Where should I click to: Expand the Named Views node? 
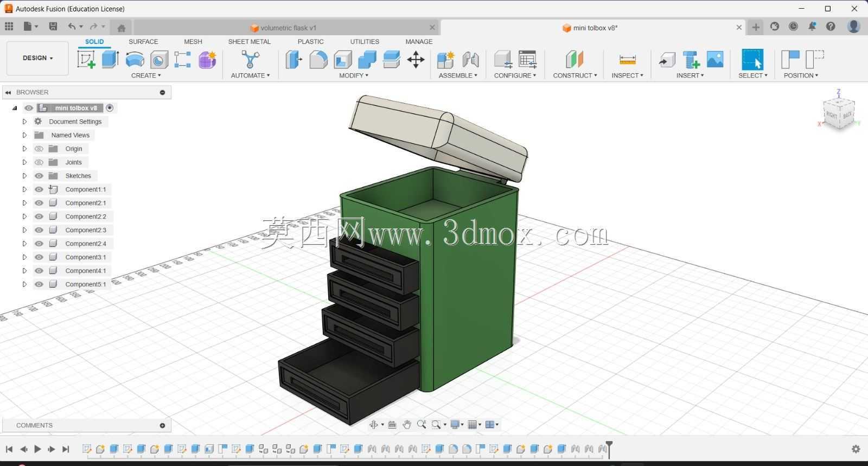coord(24,135)
